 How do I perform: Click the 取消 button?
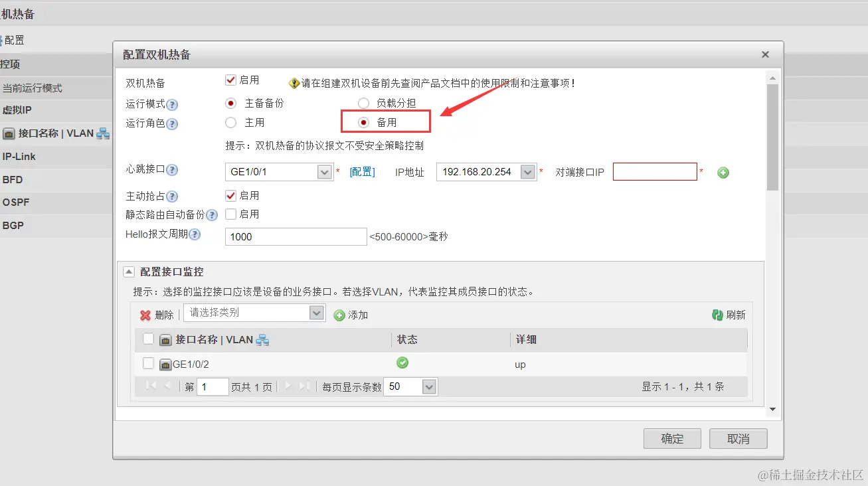pos(738,438)
